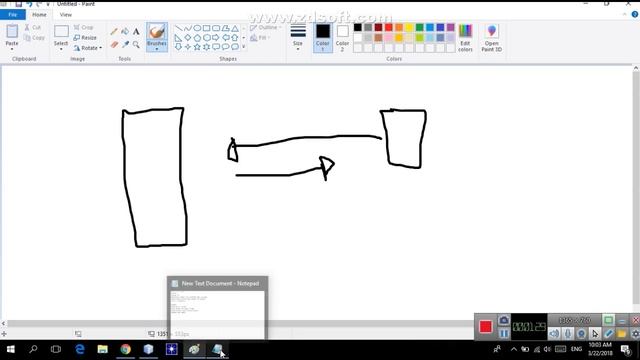The image size is (640, 360).
Task: Click the Resize button
Action: click(x=85, y=38)
